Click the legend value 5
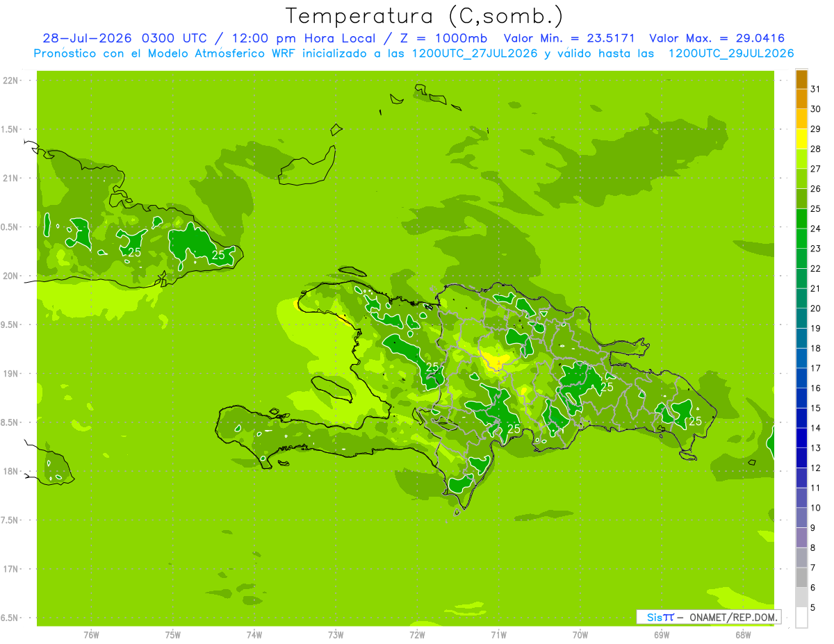Viewport: 834px width, 644px height. tap(813, 608)
